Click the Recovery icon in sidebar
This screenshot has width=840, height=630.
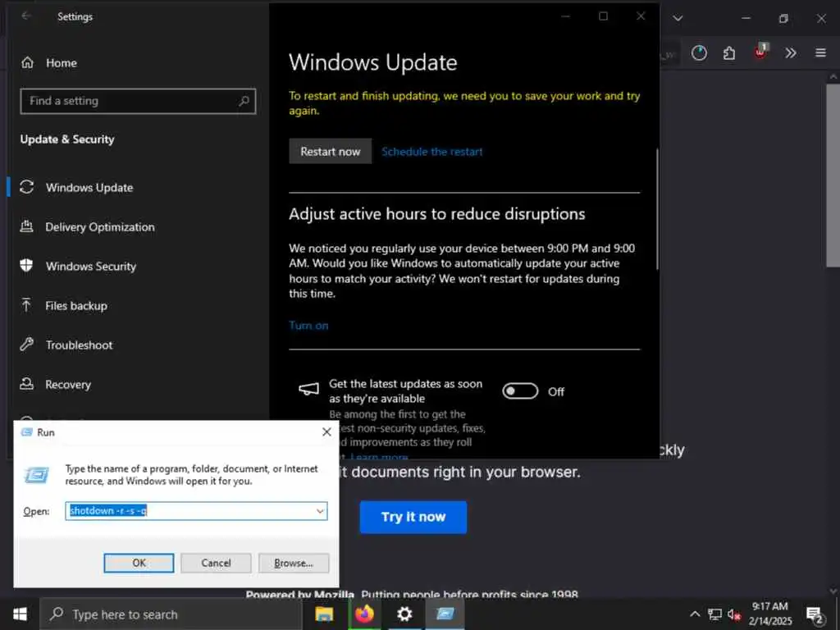tap(26, 384)
